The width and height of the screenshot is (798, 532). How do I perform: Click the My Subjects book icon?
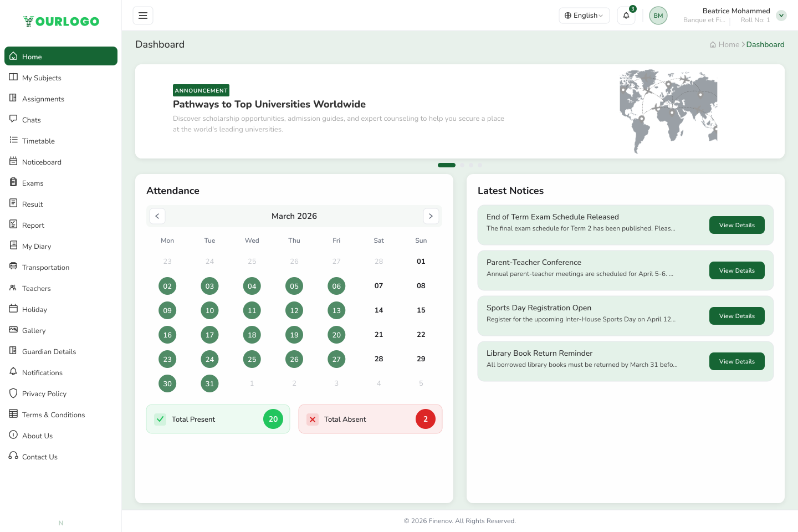(13, 77)
